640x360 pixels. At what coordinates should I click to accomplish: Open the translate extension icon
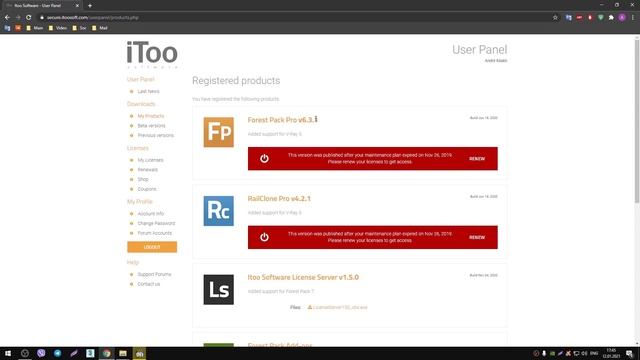[x=569, y=18]
